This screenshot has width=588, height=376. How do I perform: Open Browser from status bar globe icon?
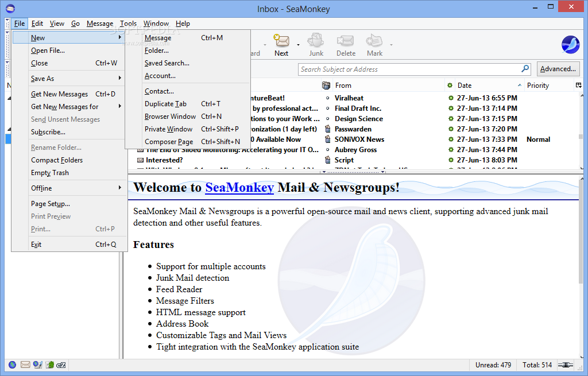[13, 365]
